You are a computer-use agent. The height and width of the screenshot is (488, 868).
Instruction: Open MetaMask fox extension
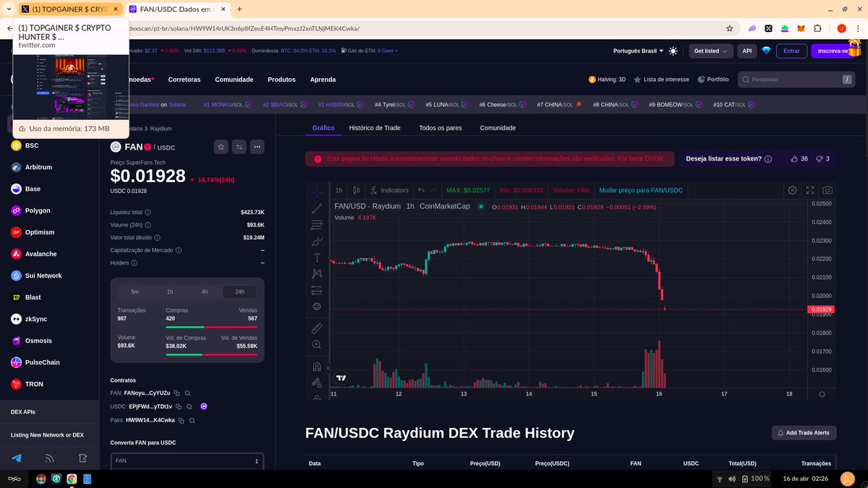click(800, 28)
